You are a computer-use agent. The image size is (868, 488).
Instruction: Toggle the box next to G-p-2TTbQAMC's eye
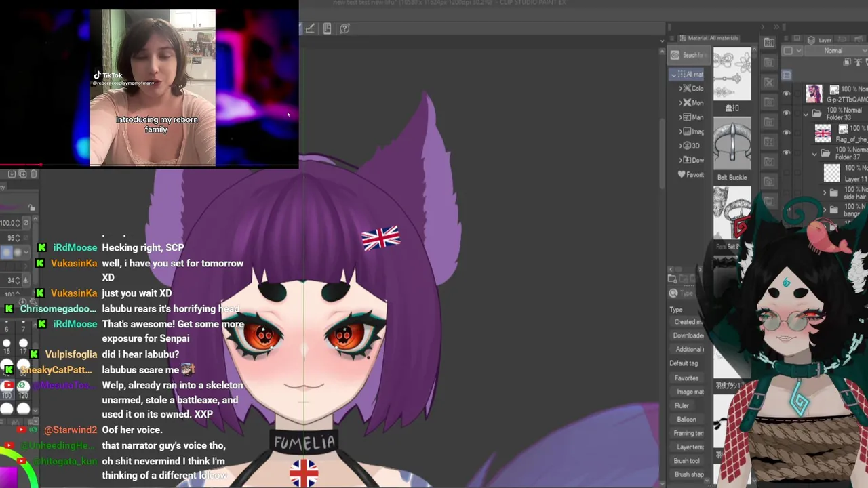(797, 94)
